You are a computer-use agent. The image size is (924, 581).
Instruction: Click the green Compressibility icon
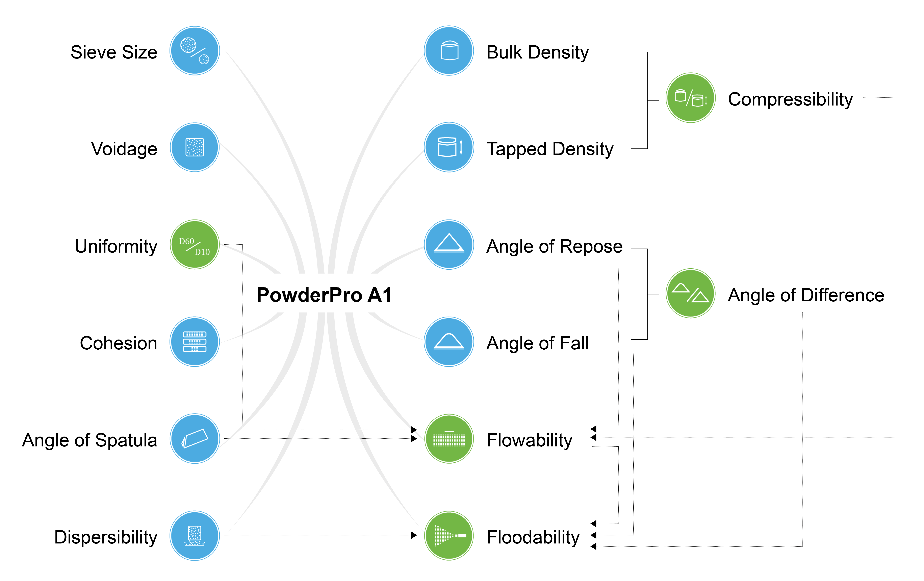690,98
